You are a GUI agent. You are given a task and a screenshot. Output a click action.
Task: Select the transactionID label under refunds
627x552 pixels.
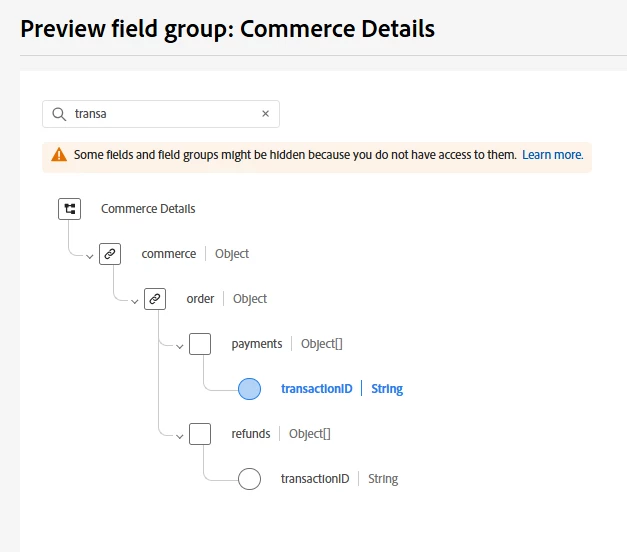[315, 479]
